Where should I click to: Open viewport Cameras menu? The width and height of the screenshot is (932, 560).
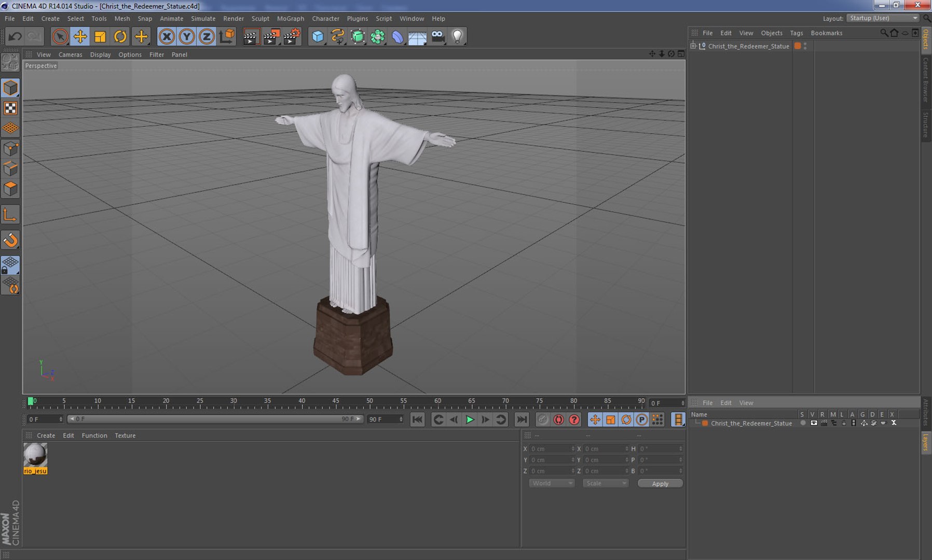pos(70,54)
